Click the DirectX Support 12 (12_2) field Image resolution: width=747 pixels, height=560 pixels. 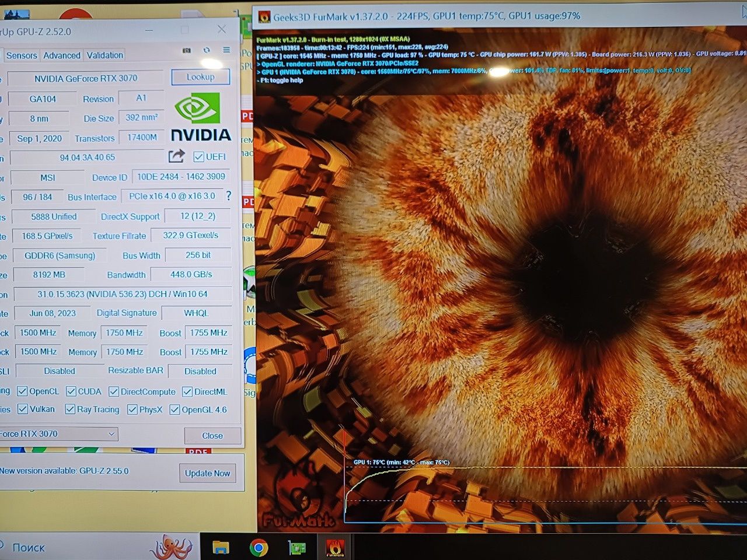(197, 216)
